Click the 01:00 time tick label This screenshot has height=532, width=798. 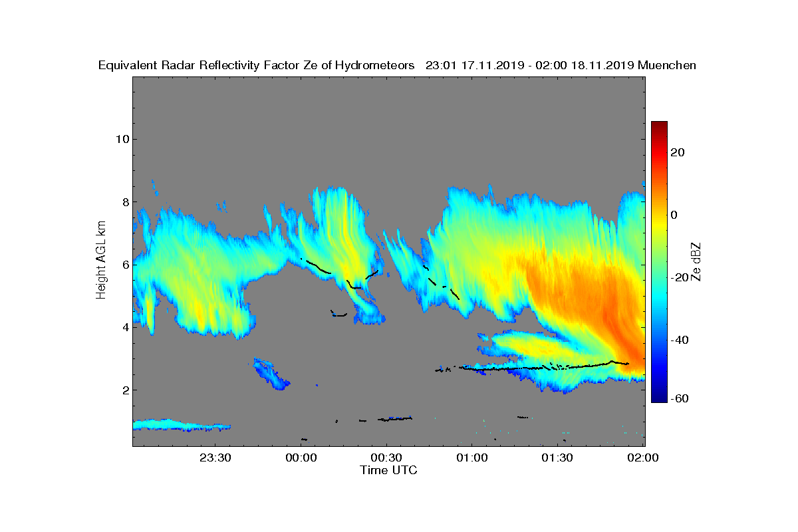(x=472, y=458)
